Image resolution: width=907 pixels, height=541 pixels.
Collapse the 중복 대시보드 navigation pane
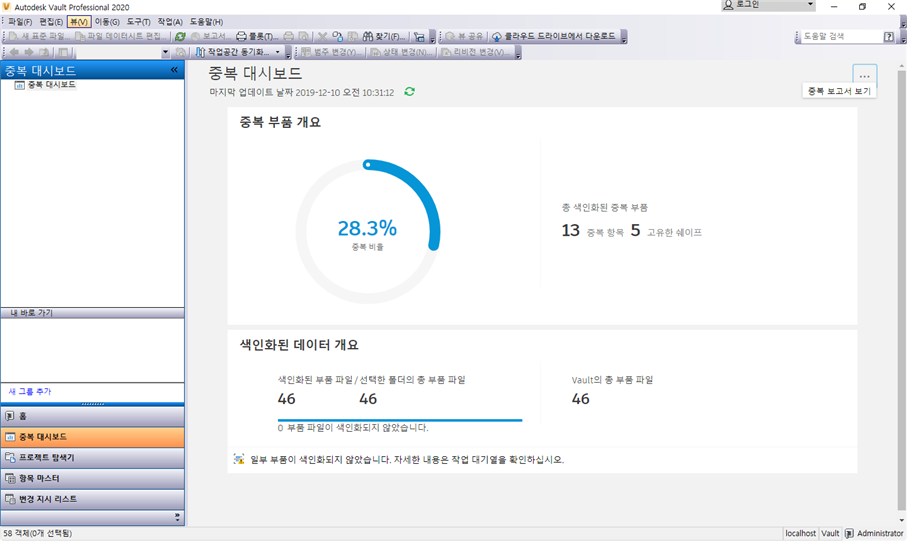[x=174, y=70]
